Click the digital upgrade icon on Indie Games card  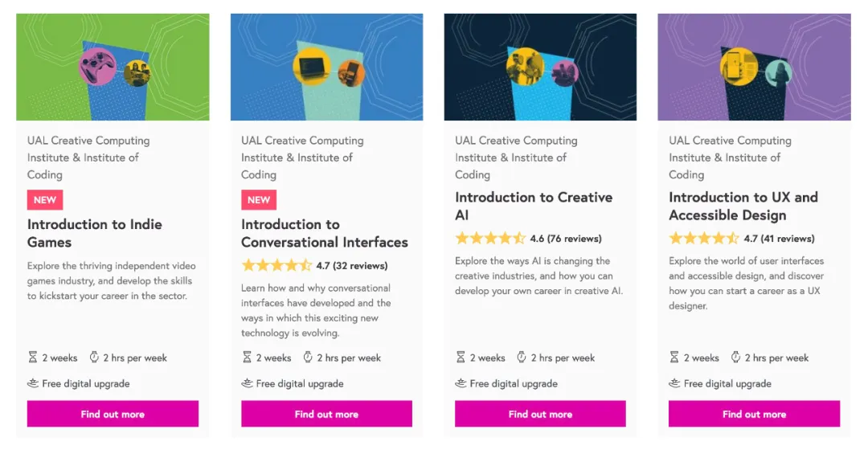coord(33,383)
